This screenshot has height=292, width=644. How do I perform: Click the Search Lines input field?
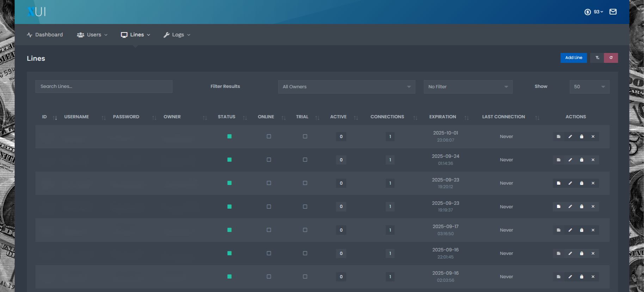(104, 87)
